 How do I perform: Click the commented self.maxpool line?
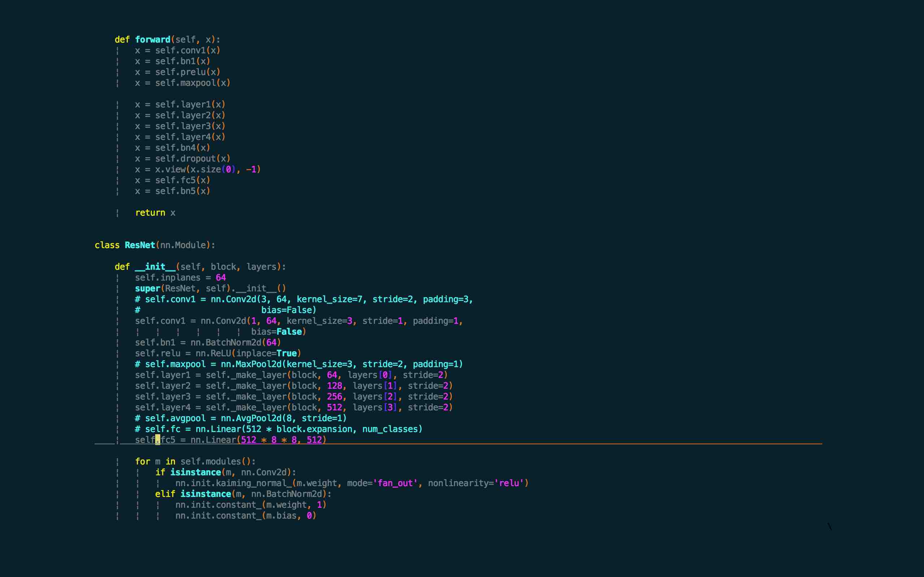[298, 364]
